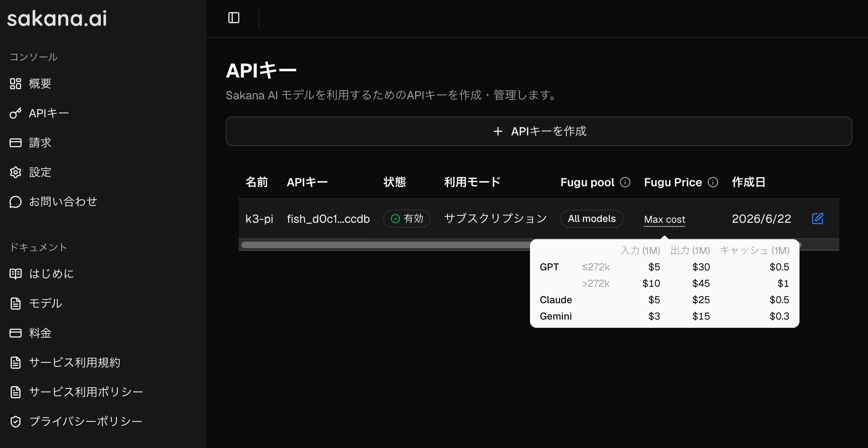Open the 請求 billing page

click(x=40, y=143)
